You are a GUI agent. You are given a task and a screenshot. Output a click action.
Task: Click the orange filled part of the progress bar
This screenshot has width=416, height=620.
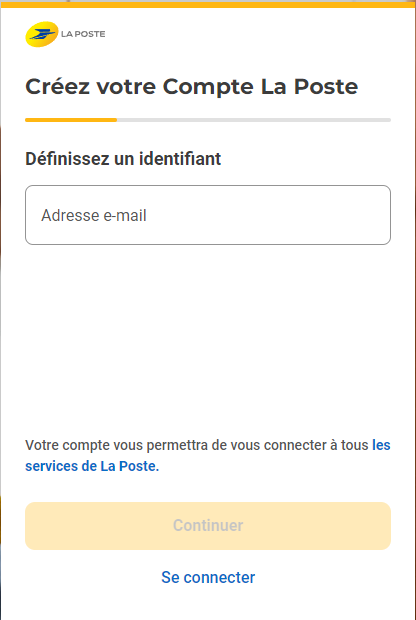click(x=71, y=120)
